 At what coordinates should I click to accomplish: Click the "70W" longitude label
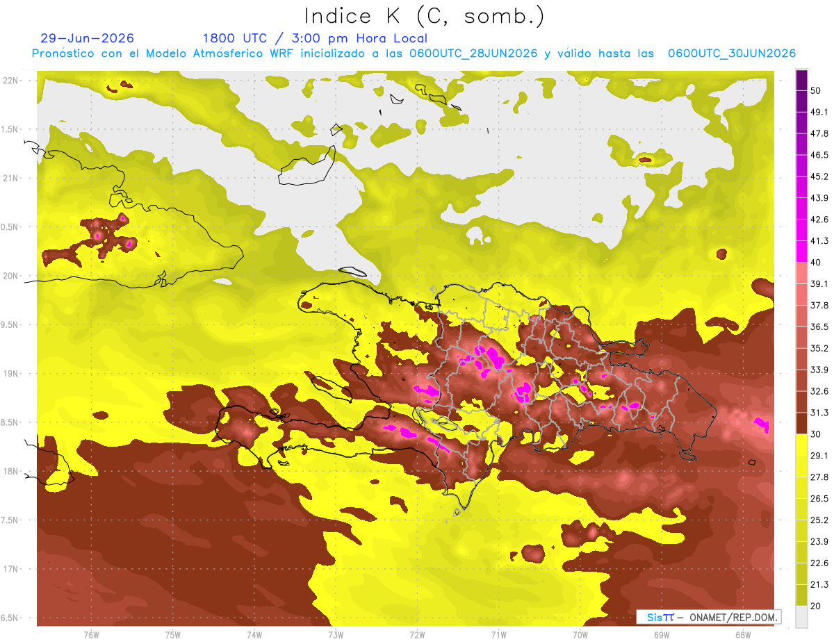(x=580, y=634)
